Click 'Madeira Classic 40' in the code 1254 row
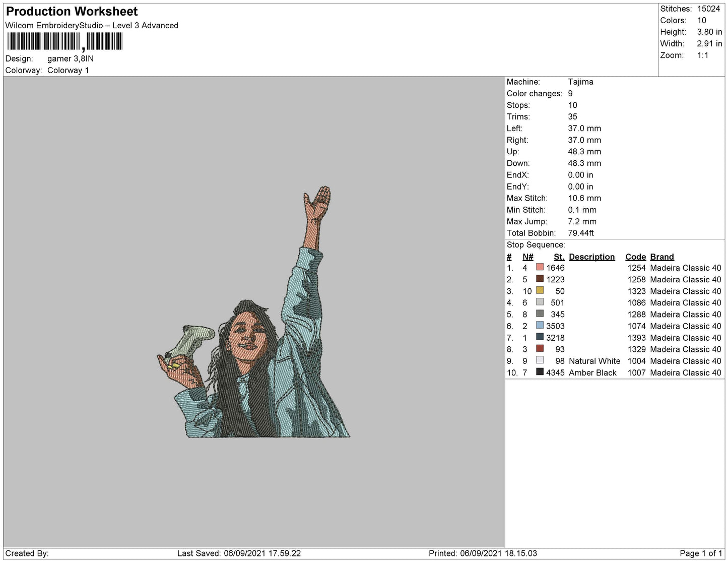 coord(686,268)
